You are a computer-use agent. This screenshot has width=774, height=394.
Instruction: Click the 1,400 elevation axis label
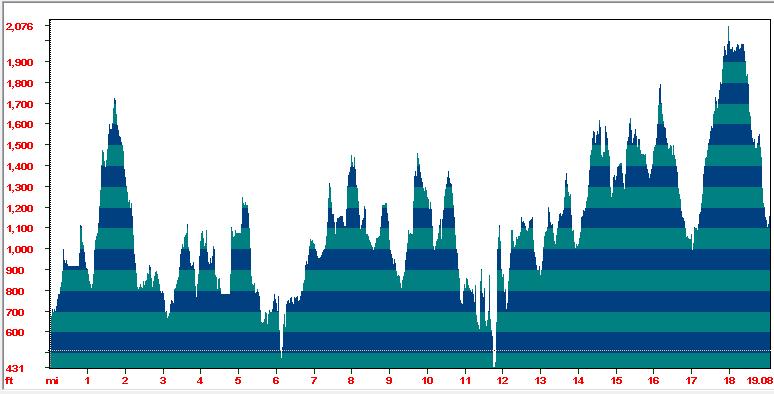(x=19, y=167)
